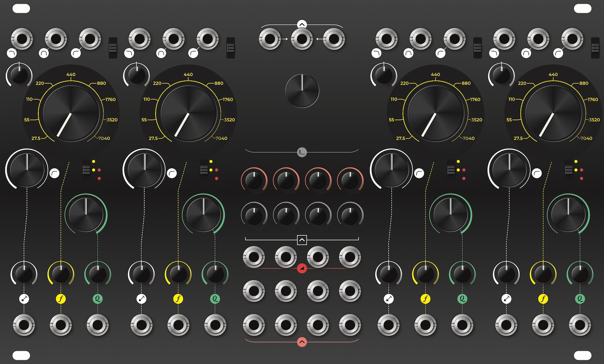Click the large frequency knob in the leftmost channel
Screen dimensions: 604x364
tap(71, 113)
